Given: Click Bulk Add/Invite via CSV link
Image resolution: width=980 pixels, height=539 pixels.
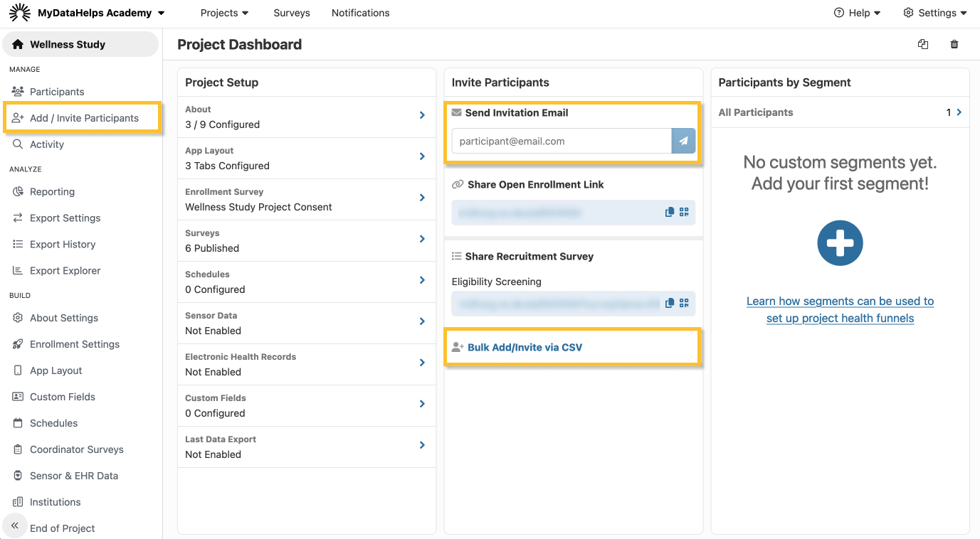Looking at the screenshot, I should [x=525, y=347].
